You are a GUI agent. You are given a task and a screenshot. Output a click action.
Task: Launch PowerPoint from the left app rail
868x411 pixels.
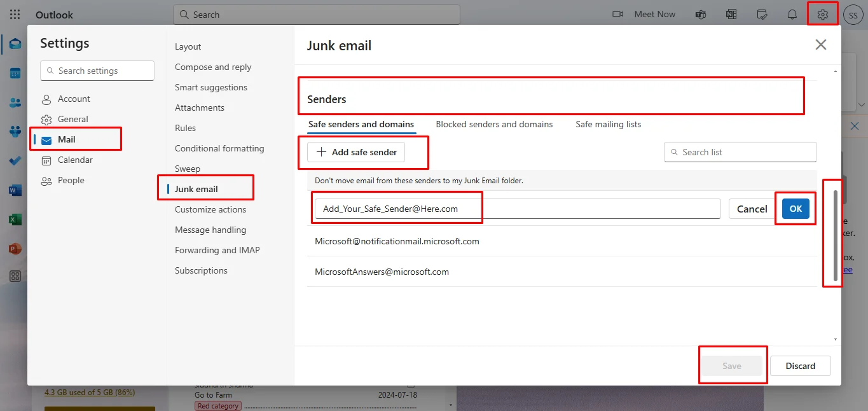tap(15, 249)
